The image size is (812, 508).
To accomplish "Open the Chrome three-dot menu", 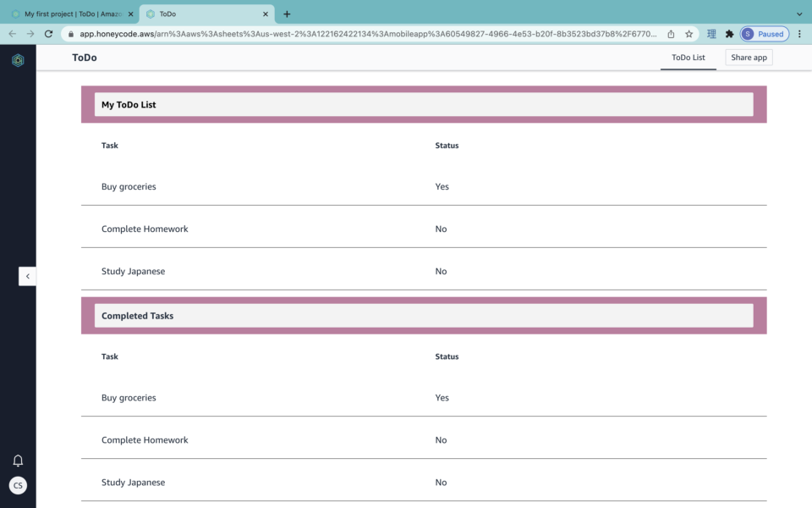I will click(x=798, y=34).
